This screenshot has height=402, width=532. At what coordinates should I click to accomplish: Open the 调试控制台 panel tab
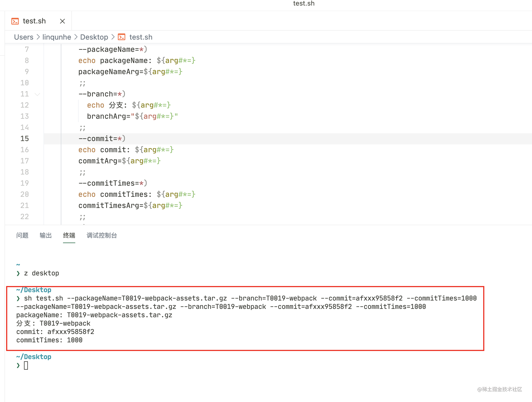pos(102,236)
